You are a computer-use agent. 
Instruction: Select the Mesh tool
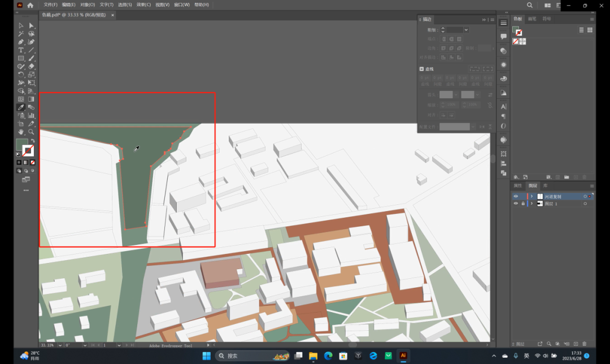pyautogui.click(x=21, y=99)
